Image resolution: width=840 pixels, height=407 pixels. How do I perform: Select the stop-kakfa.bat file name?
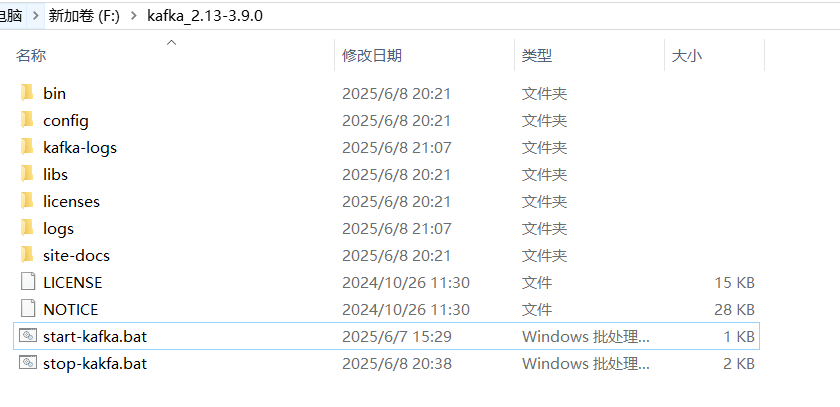pyautogui.click(x=95, y=364)
